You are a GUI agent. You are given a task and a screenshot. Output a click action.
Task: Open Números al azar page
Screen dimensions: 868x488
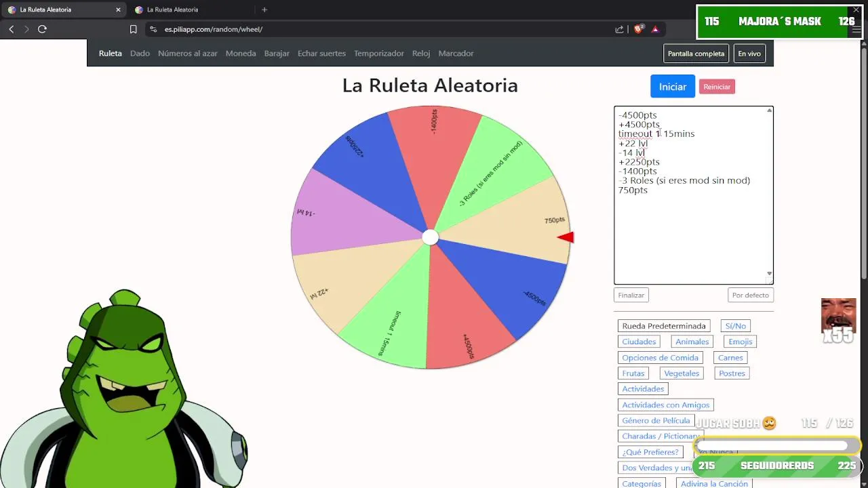pos(188,53)
